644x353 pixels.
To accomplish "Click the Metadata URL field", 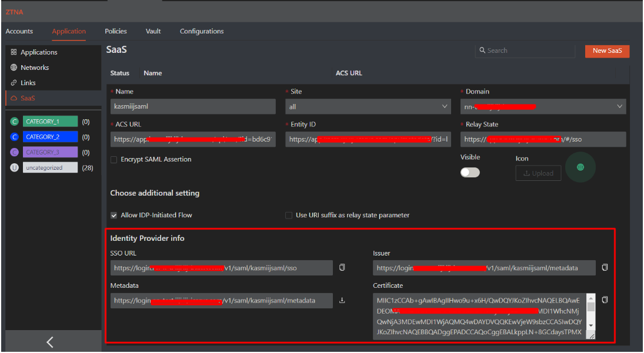I will [x=221, y=301].
